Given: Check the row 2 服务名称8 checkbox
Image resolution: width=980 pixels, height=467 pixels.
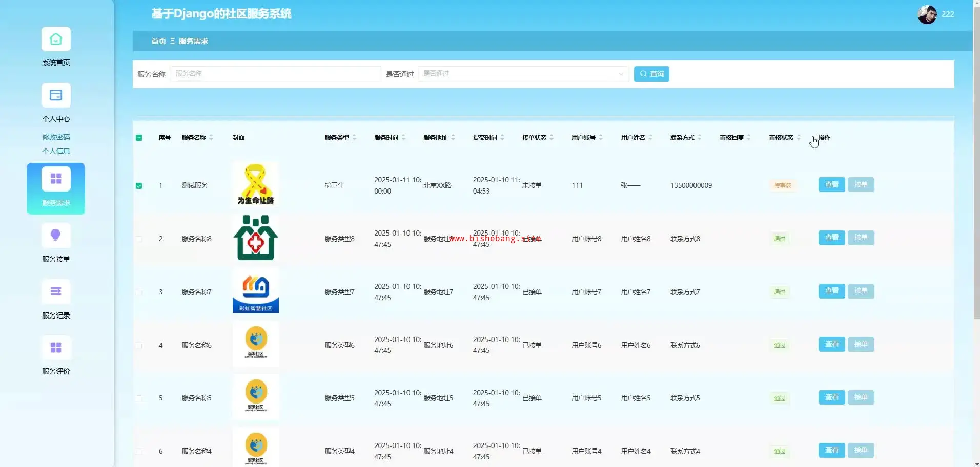Looking at the screenshot, I should point(139,239).
